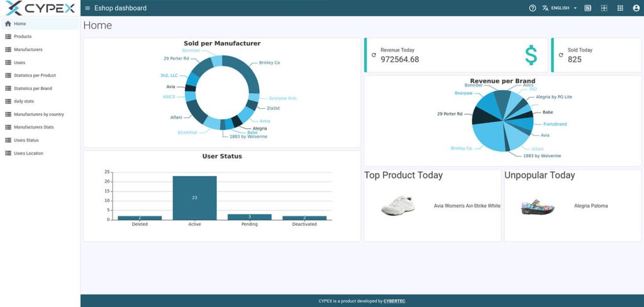Click the green dollar sign icon
The height and width of the screenshot is (307, 644).
click(x=531, y=55)
